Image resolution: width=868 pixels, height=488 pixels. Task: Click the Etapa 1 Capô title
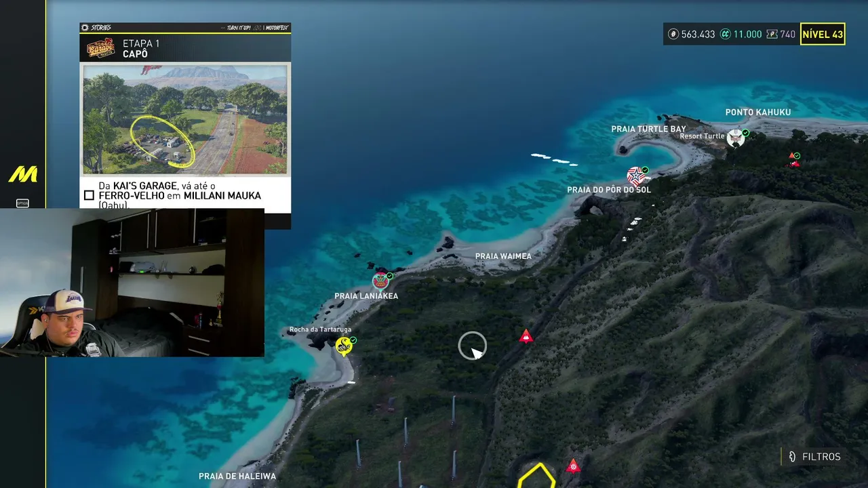click(141, 49)
